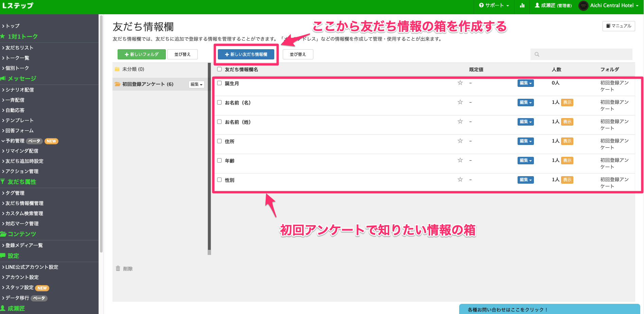Select all with the 友だち情報欄名 header checkbox
644x314 pixels.
[x=220, y=69]
